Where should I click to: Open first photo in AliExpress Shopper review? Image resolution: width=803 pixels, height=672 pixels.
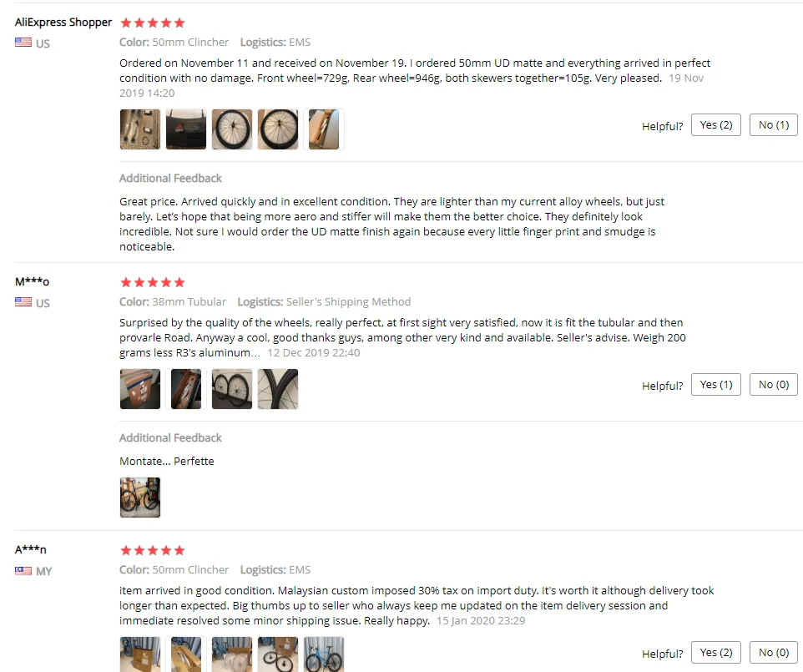point(139,129)
